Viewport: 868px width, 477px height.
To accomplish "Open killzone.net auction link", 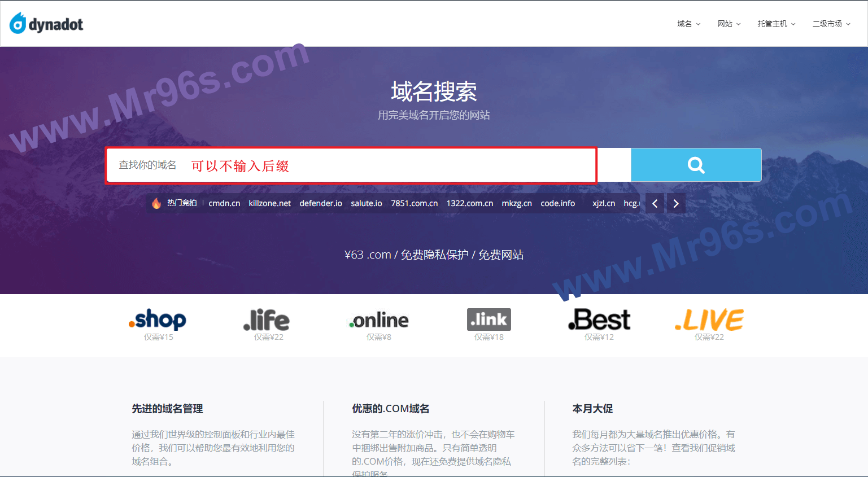I will click(x=270, y=203).
